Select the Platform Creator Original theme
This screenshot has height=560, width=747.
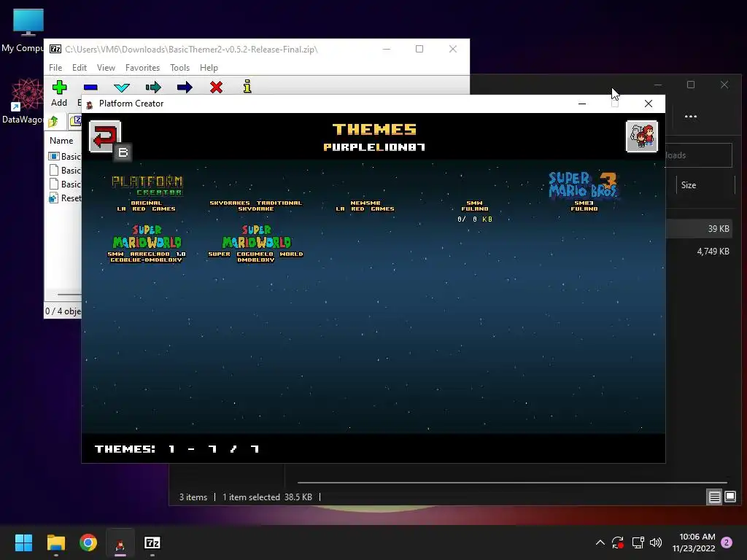click(147, 192)
